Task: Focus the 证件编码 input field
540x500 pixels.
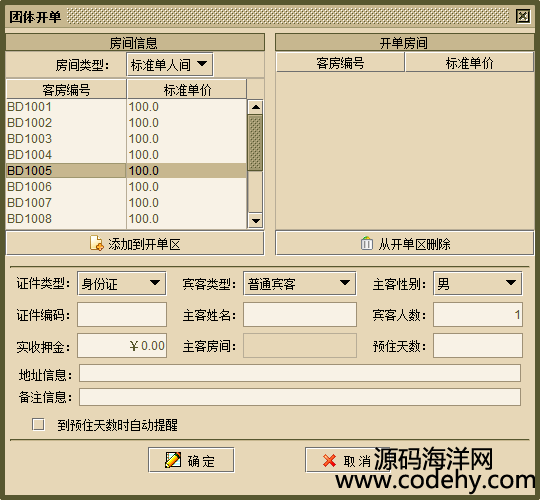Action: click(122, 314)
